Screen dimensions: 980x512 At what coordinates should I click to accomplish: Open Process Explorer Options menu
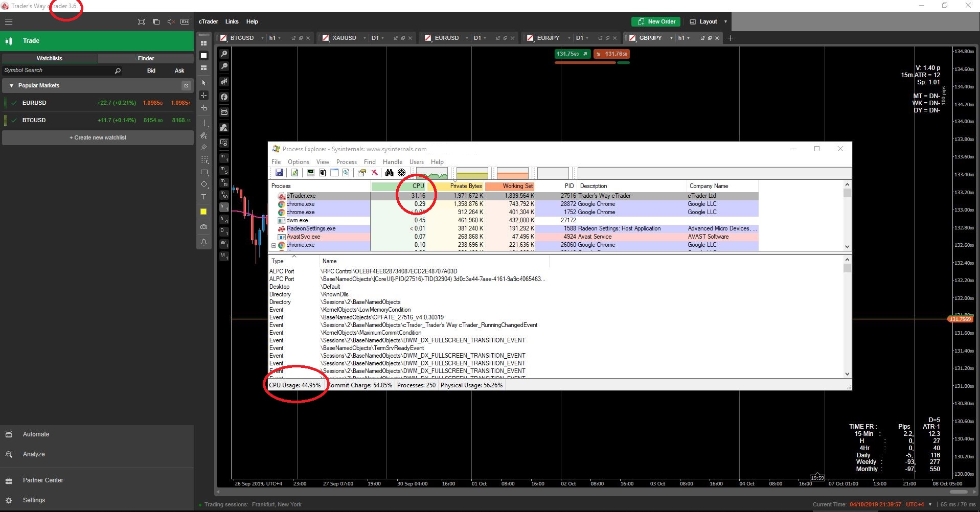coord(299,162)
